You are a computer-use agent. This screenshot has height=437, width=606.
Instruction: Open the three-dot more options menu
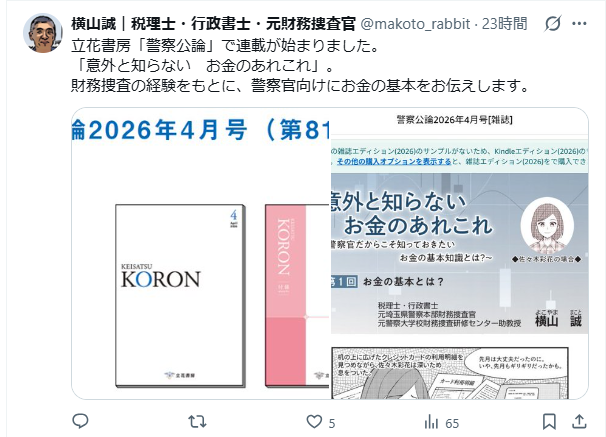pyautogui.click(x=579, y=24)
